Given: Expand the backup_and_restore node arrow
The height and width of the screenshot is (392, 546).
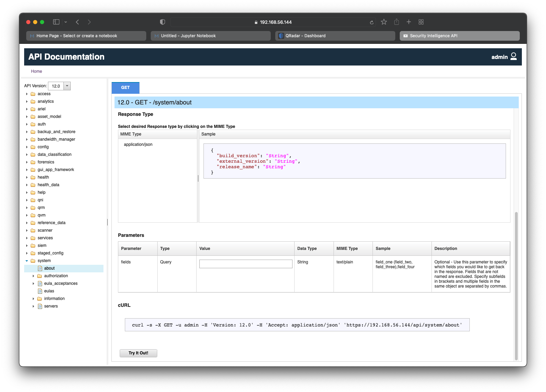Looking at the screenshot, I should click(27, 132).
